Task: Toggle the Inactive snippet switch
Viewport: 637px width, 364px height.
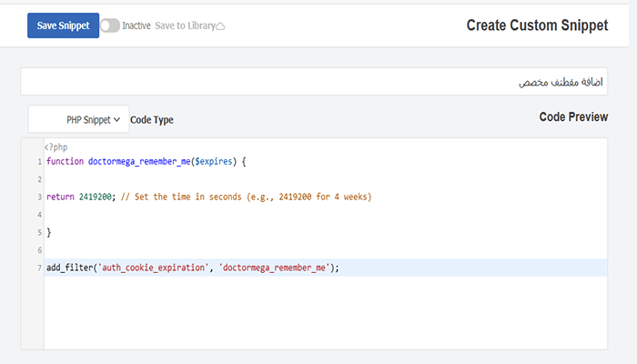Action: tap(110, 25)
